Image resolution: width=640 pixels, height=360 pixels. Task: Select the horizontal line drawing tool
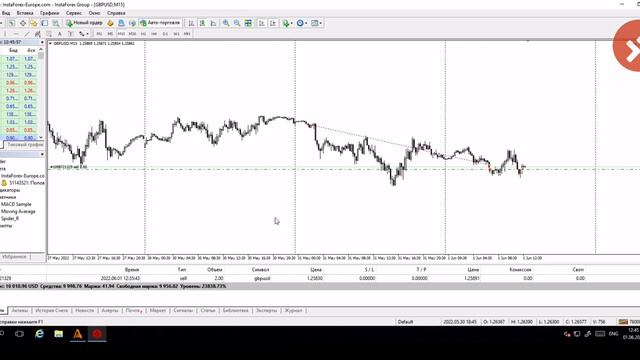tap(16, 34)
